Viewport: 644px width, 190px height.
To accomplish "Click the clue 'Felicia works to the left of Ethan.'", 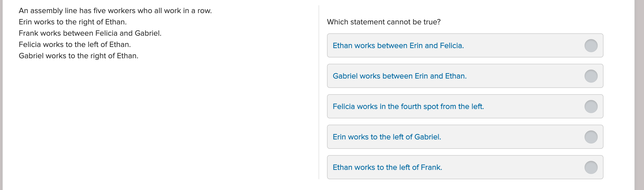I will click(x=75, y=45).
